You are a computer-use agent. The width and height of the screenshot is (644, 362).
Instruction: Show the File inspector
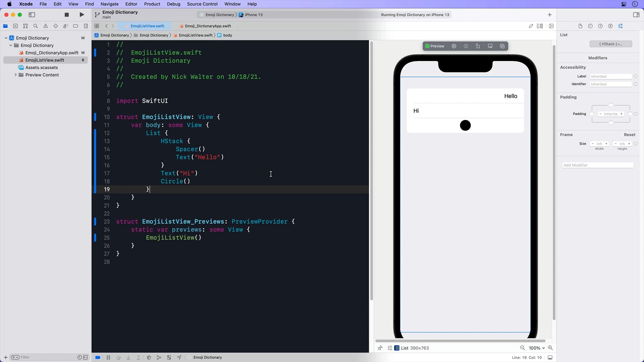tap(580, 26)
